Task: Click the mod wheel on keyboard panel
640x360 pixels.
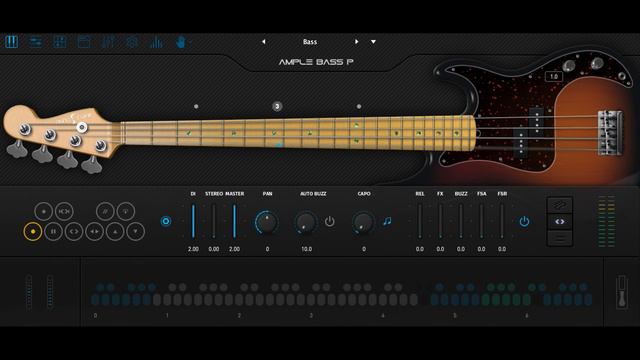Action: point(50,292)
